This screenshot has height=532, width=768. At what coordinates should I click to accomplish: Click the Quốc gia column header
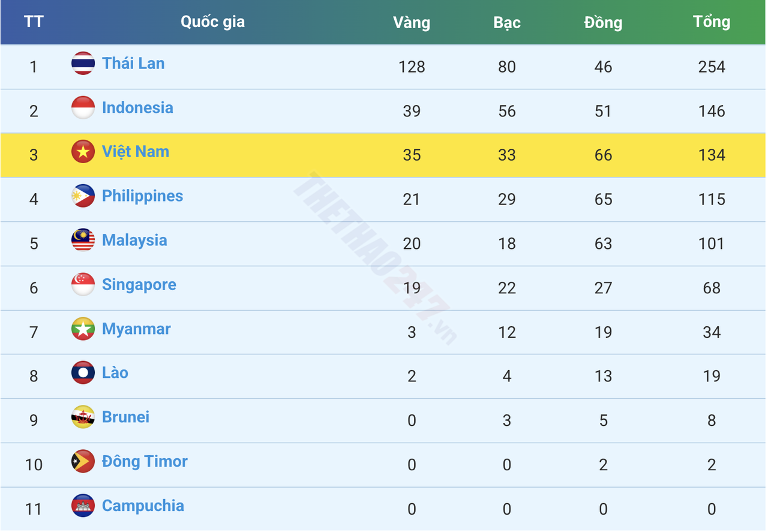click(213, 22)
